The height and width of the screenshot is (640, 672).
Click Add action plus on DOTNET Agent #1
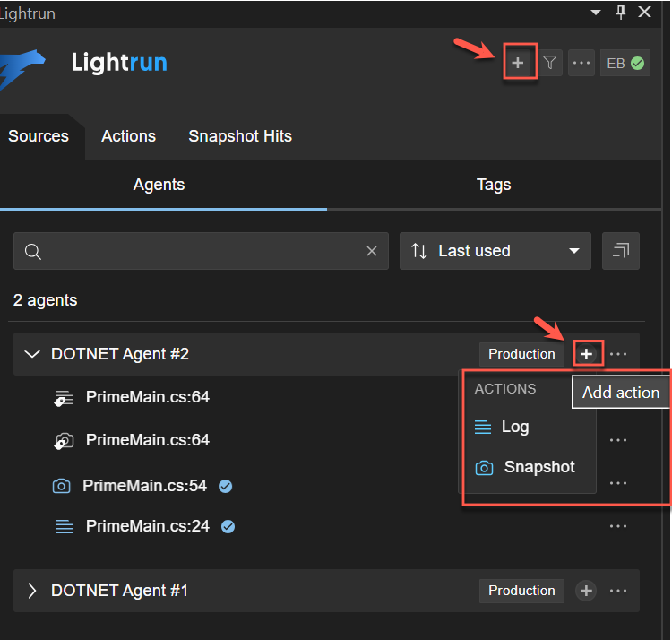point(586,591)
